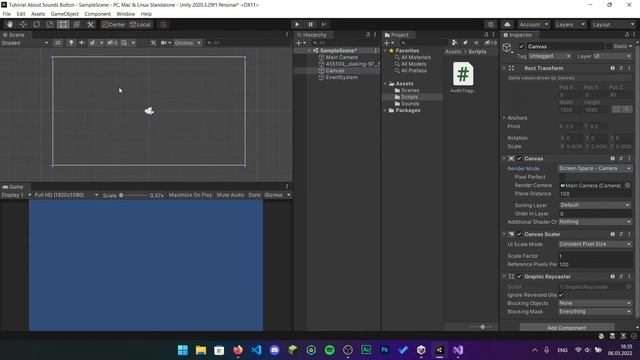Click the Stats button in Game view
This screenshot has width=640, height=360.
click(254, 195)
